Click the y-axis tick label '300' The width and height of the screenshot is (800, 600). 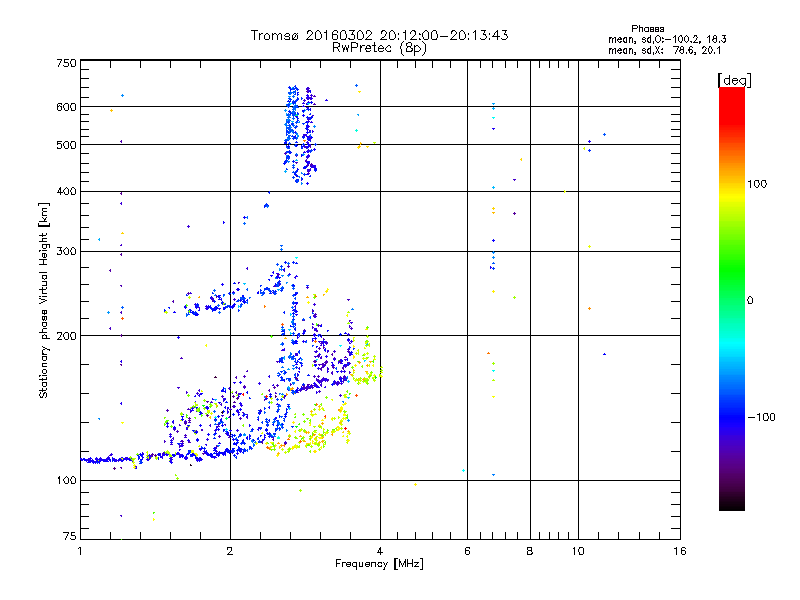tap(66, 252)
